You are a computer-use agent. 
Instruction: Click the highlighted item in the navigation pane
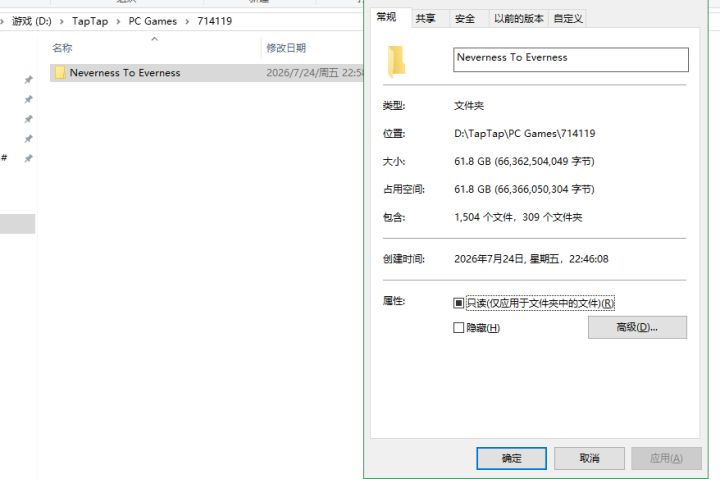pyautogui.click(x=17, y=224)
